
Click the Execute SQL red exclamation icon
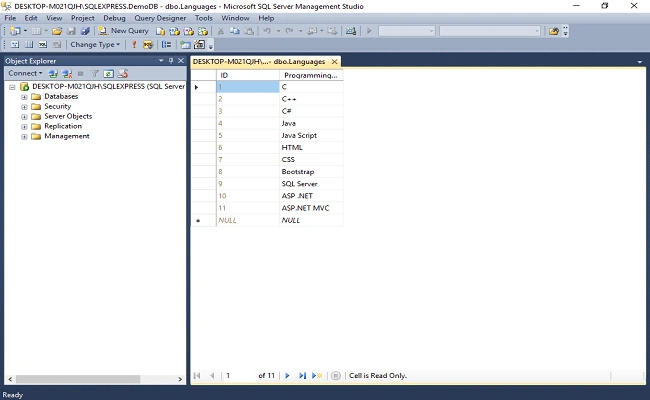(134, 44)
